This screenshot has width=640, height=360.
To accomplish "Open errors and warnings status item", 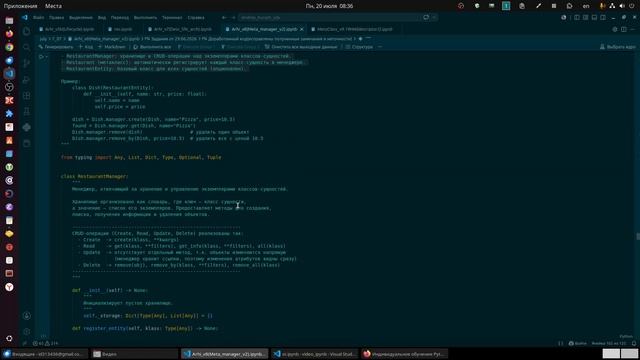I will click(x=45, y=343).
